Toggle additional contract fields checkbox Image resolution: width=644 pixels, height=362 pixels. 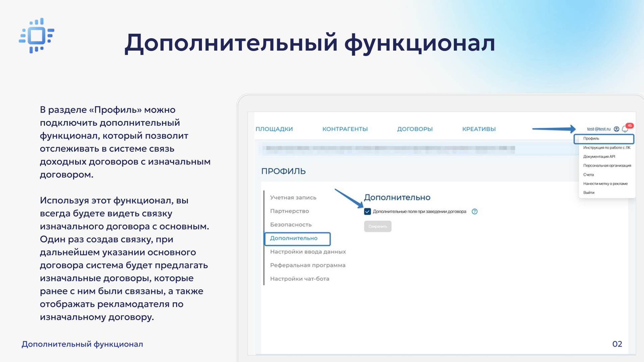pos(368,212)
